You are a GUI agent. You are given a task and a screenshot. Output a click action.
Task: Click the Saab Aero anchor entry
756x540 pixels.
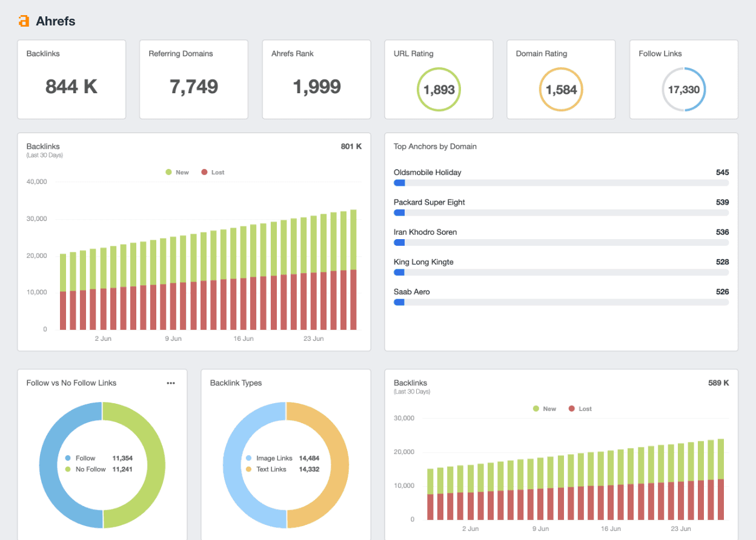click(561, 295)
